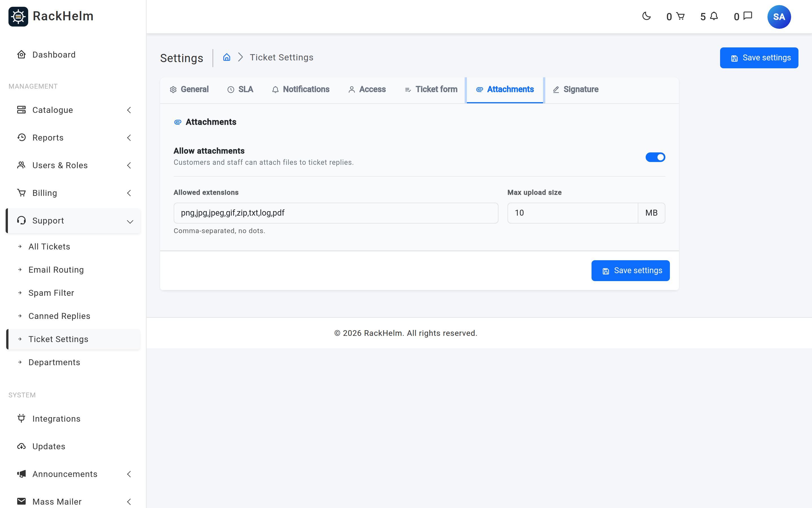Click the Users & Roles people icon

pyautogui.click(x=21, y=165)
